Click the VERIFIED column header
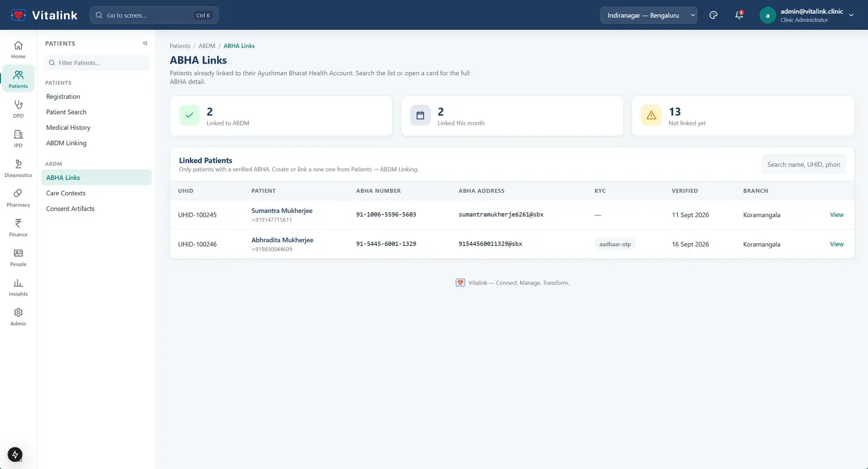The width and height of the screenshot is (868, 469). click(x=685, y=191)
